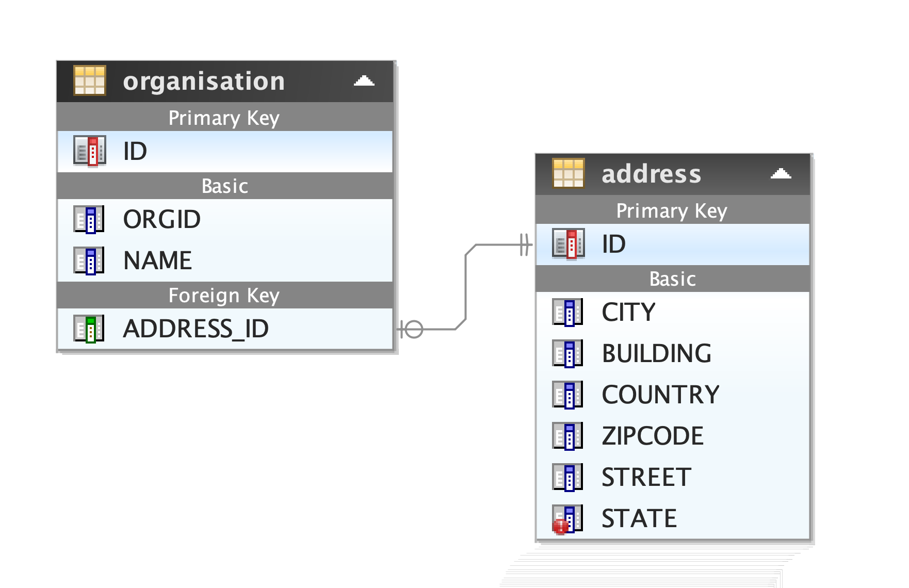Click the NAME column icon
The width and height of the screenshot is (909, 588).
(x=89, y=260)
